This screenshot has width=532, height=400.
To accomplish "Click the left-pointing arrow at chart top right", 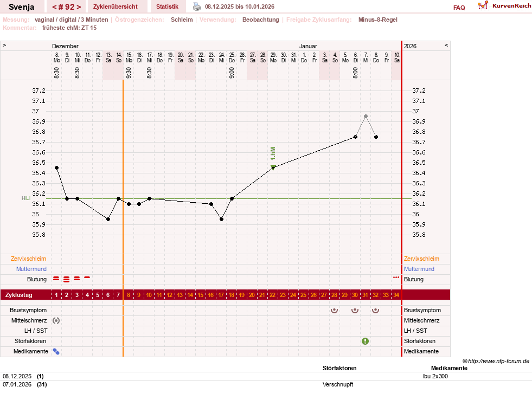I will coord(446,45).
